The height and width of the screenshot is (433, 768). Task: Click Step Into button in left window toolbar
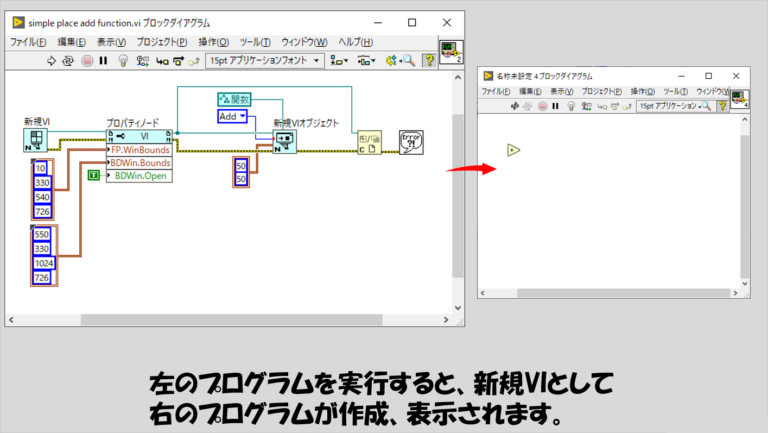coord(162,61)
